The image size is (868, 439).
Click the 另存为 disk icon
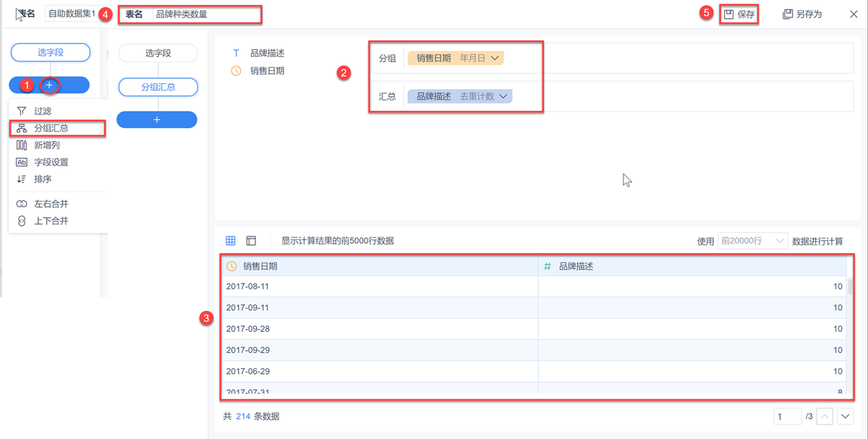(x=788, y=14)
